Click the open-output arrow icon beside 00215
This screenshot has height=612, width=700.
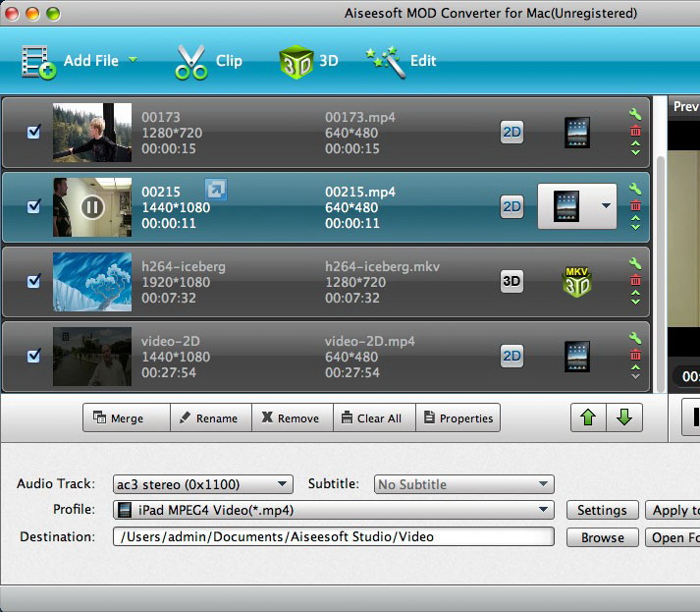pyautogui.click(x=216, y=190)
